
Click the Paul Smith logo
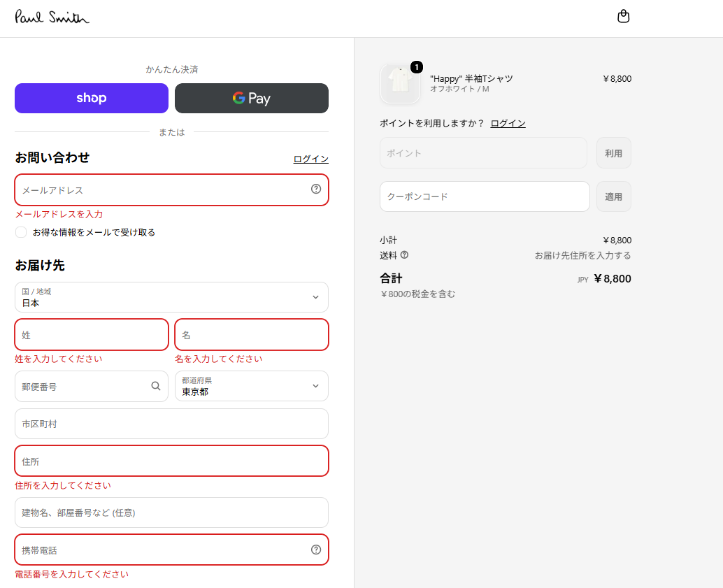52,17
